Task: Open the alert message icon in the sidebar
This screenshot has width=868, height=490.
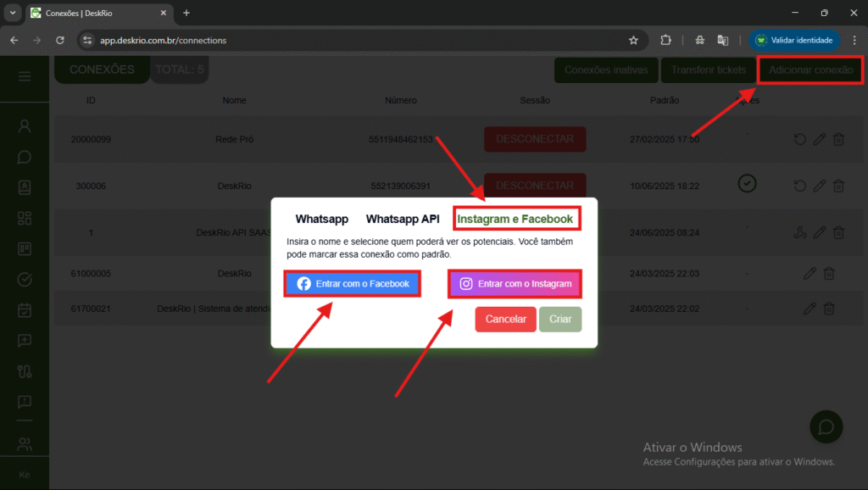Action: (x=25, y=402)
